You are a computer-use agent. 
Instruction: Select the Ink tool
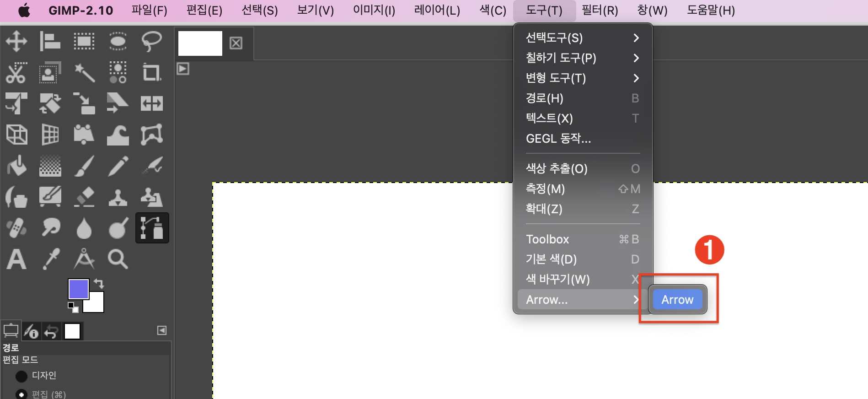(16, 197)
